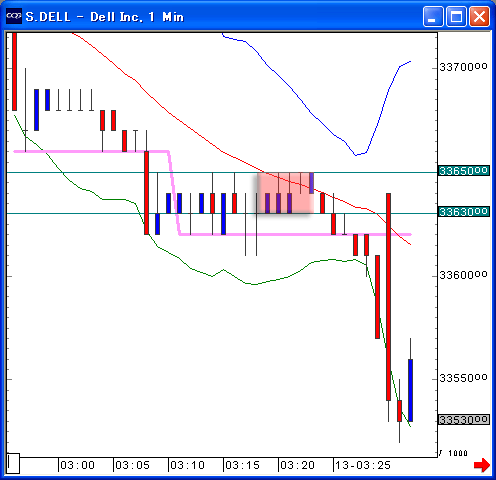Minimize the S.DELL chart window
Viewport: 496px width, 480px height.
pyautogui.click(x=433, y=16)
